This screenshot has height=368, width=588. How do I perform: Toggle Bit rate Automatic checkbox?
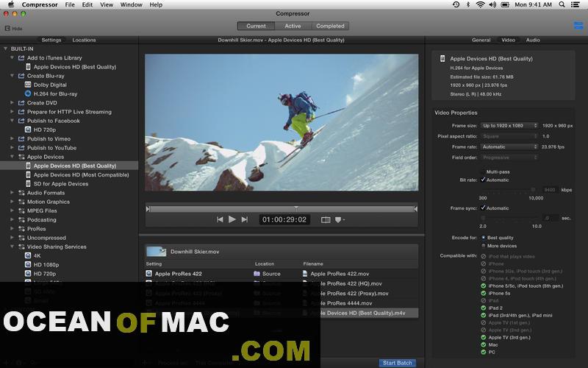point(483,180)
